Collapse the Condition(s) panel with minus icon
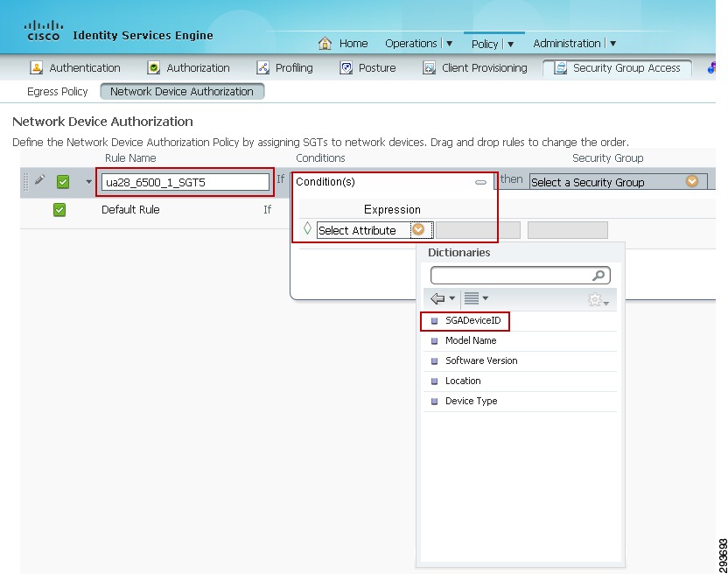 pos(481,183)
